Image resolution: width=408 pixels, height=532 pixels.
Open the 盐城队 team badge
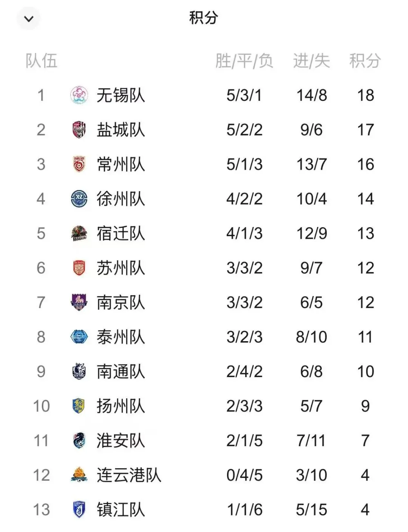[x=79, y=130]
